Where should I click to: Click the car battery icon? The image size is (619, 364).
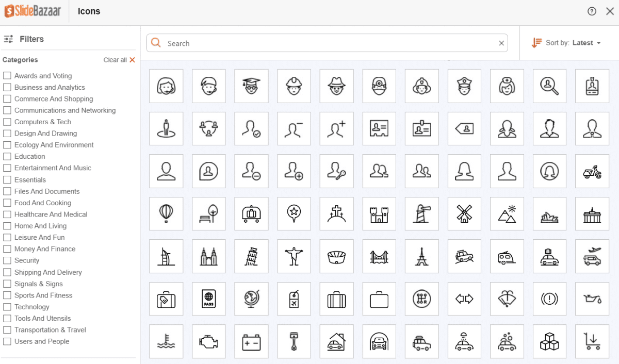coord(251,341)
